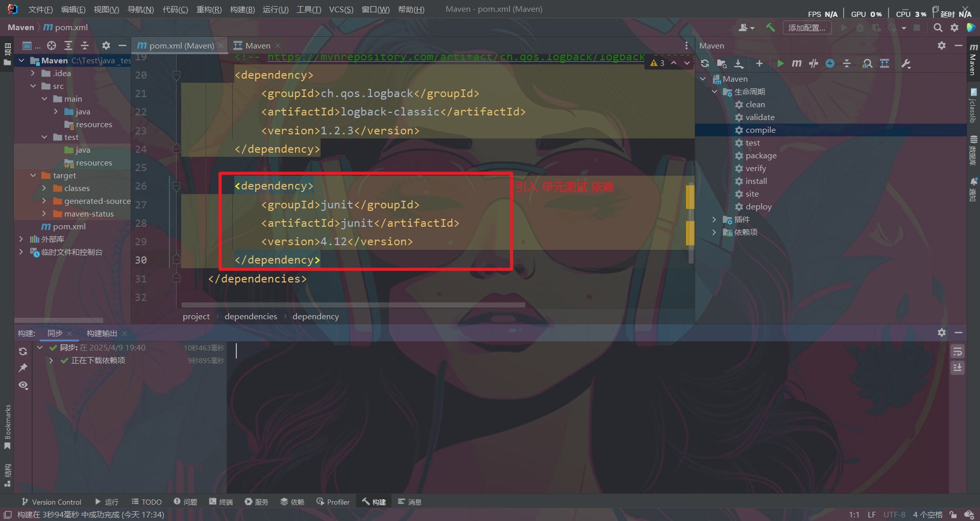Add Maven project with plus icon

coord(759,63)
